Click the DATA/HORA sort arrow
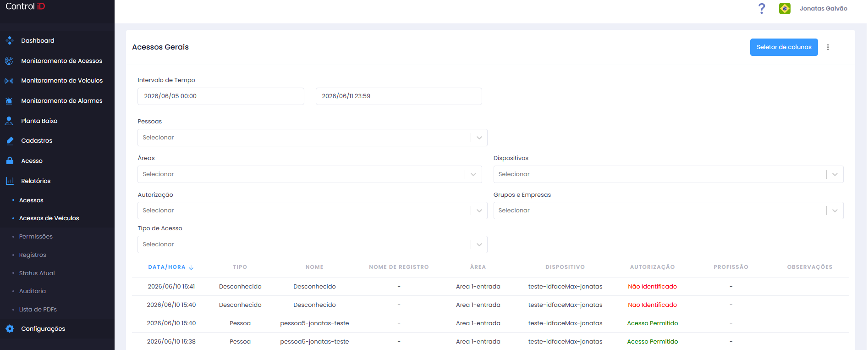 coord(191,267)
